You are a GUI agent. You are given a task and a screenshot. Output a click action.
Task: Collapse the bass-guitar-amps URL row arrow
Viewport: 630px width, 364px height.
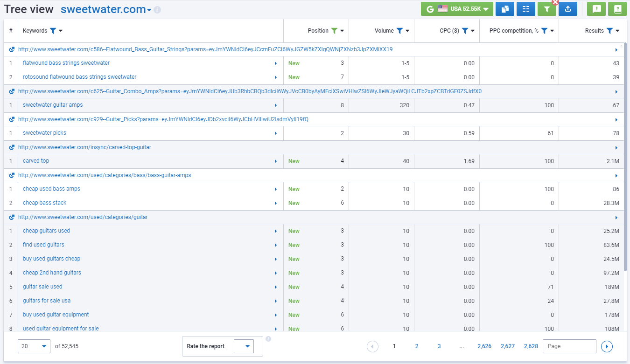pos(616,176)
